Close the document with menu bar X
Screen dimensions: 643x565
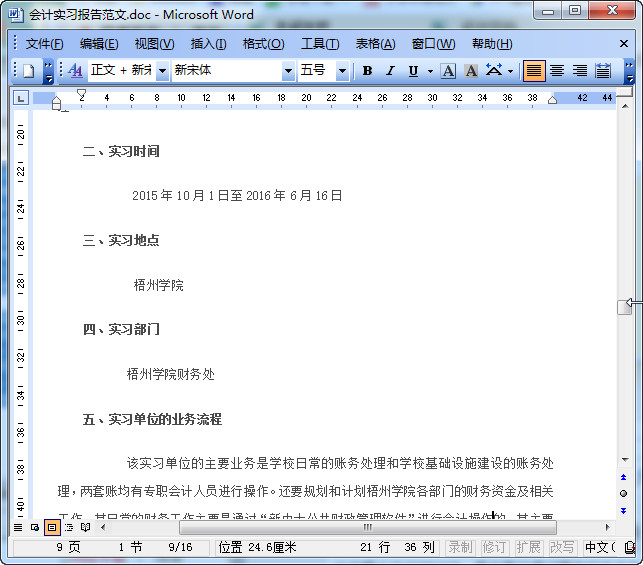624,43
